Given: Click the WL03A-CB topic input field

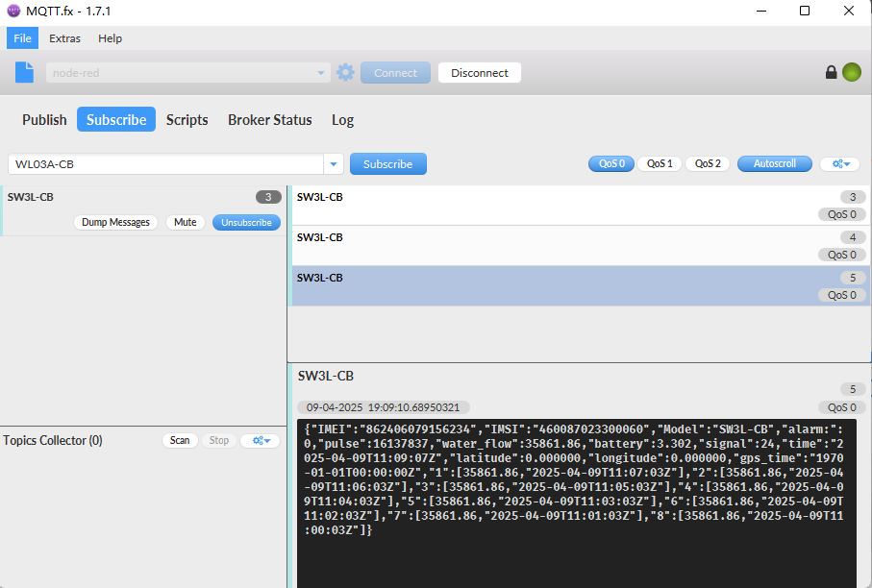Looking at the screenshot, I should point(166,164).
